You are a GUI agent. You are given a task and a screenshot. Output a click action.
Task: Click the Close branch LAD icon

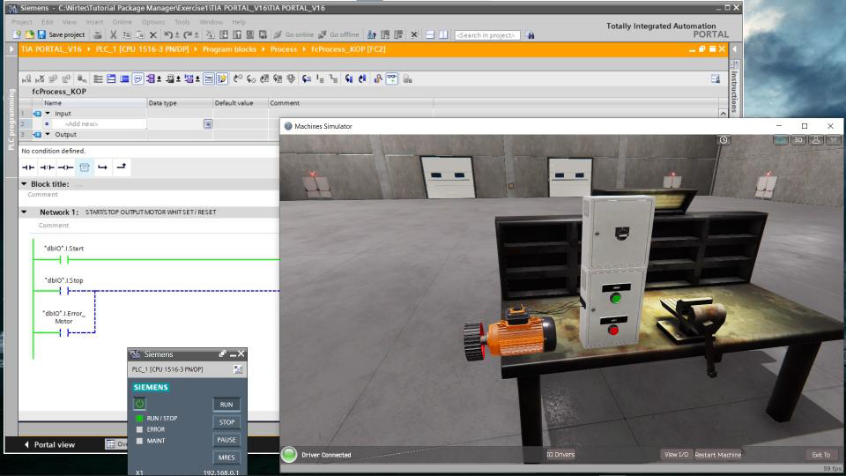coord(121,167)
